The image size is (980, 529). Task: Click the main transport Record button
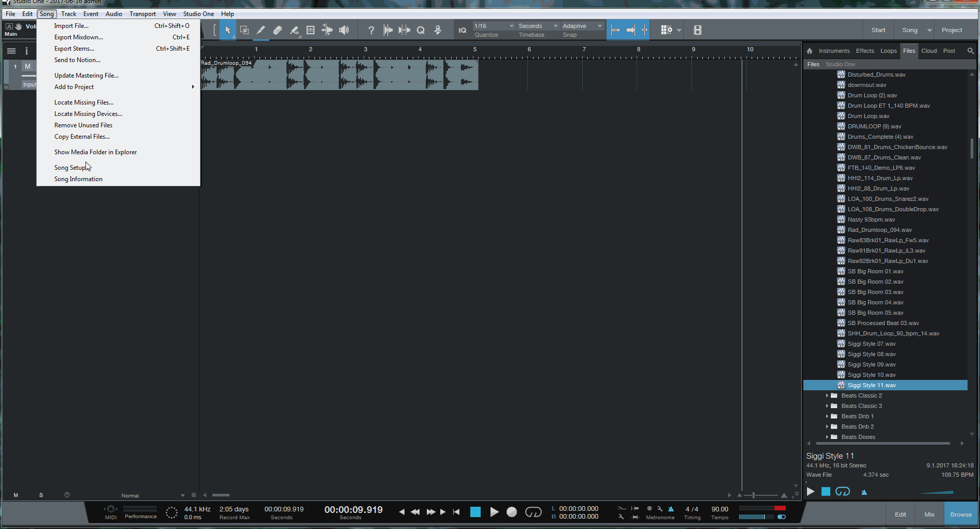[512, 512]
